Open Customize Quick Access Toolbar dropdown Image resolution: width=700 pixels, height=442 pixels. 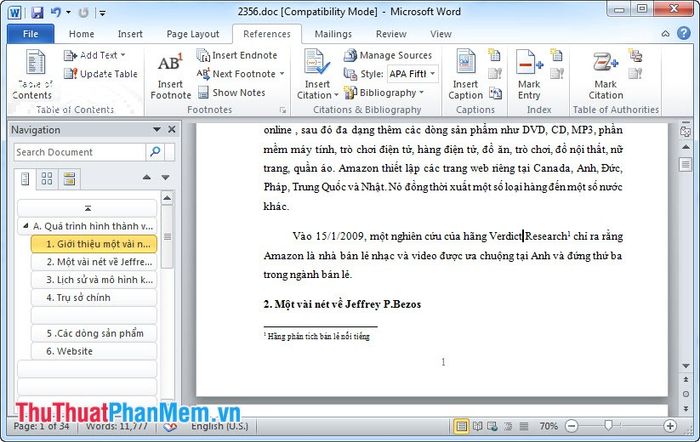click(102, 13)
